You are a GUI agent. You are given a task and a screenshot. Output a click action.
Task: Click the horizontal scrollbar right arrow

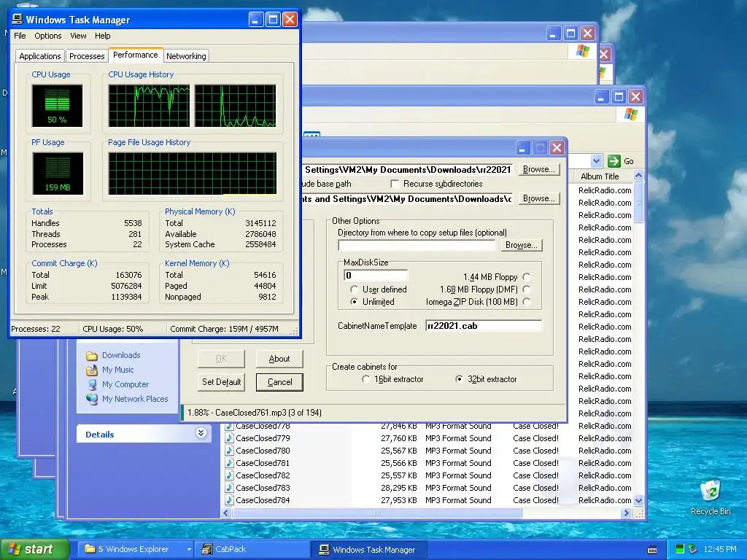click(x=627, y=513)
